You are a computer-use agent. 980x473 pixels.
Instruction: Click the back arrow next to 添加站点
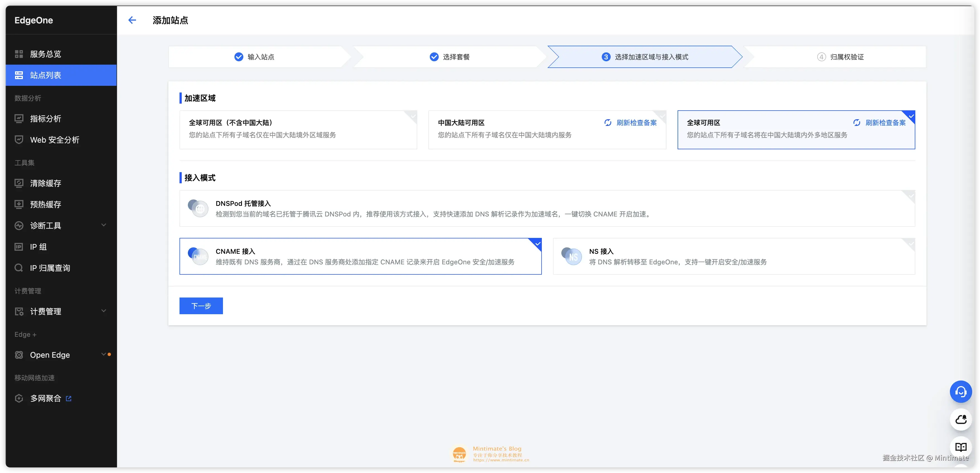coord(132,20)
